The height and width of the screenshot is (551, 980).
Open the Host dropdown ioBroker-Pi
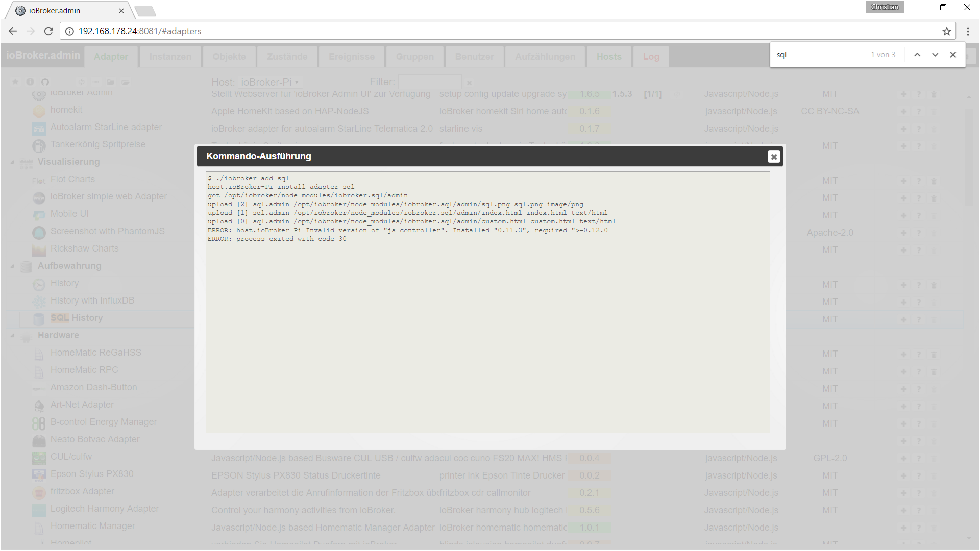click(271, 82)
